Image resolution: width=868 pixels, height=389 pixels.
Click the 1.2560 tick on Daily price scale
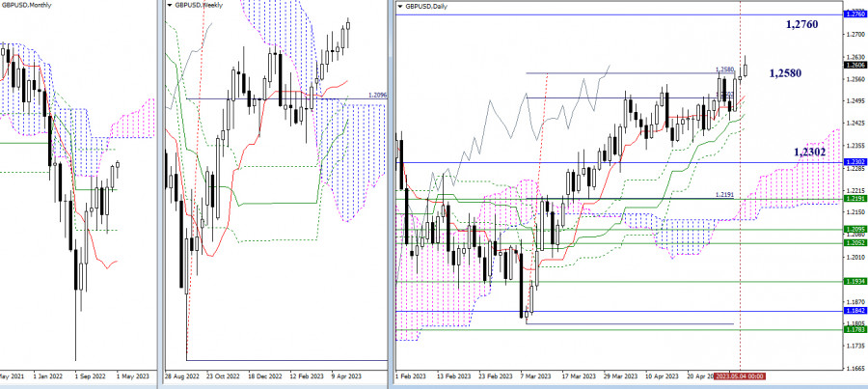(x=854, y=79)
